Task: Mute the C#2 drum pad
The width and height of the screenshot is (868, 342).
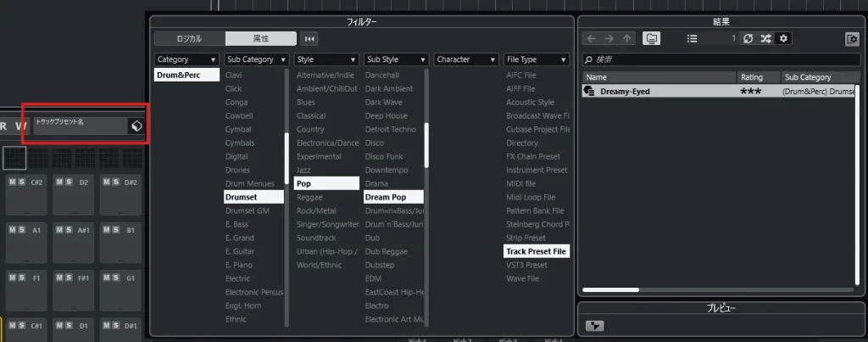Action: click(x=13, y=182)
